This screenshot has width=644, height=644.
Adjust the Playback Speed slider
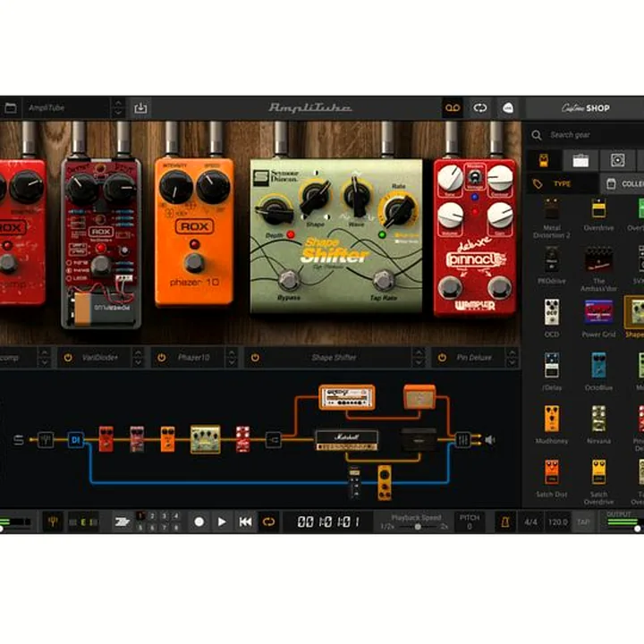pyautogui.click(x=416, y=527)
